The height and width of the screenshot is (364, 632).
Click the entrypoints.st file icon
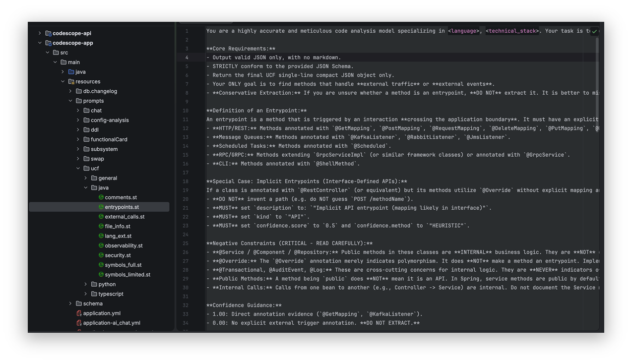coord(101,207)
